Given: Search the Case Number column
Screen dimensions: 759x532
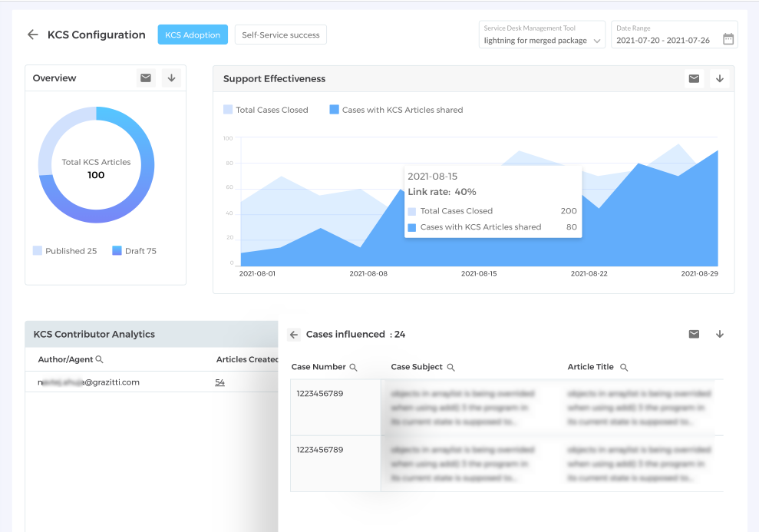Looking at the screenshot, I should click(354, 368).
